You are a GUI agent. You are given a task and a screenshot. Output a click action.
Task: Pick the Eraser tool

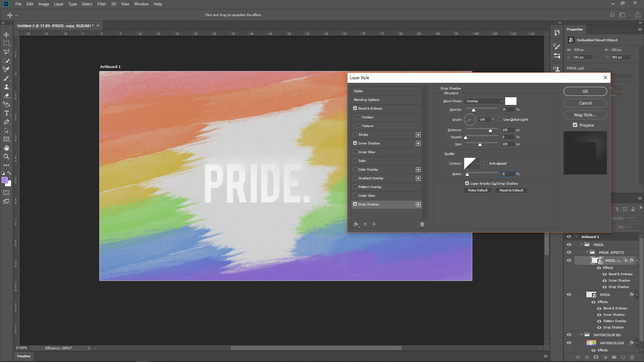pos(6,96)
